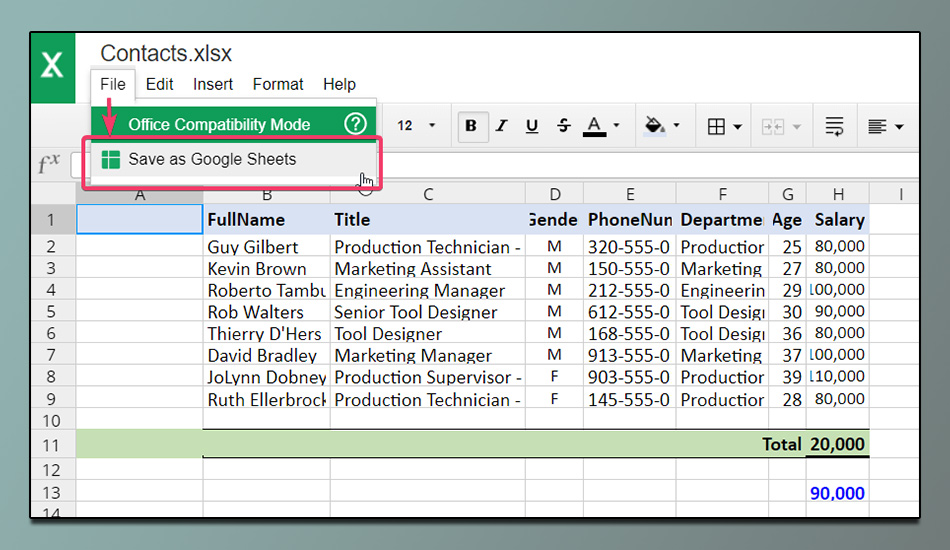Expand the text color dropdown arrow
Viewport: 950px width, 550px height.
coord(616,125)
